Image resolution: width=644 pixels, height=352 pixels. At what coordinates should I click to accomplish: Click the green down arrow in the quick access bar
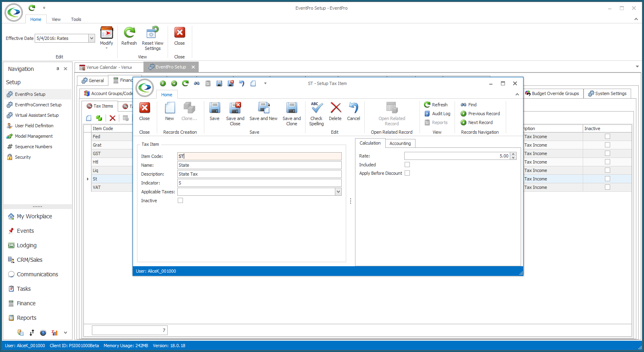coord(174,83)
